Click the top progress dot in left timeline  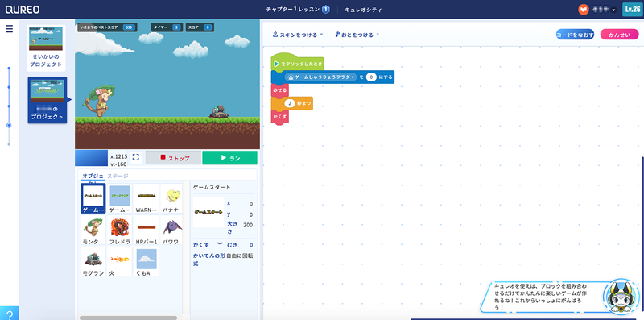click(9, 69)
